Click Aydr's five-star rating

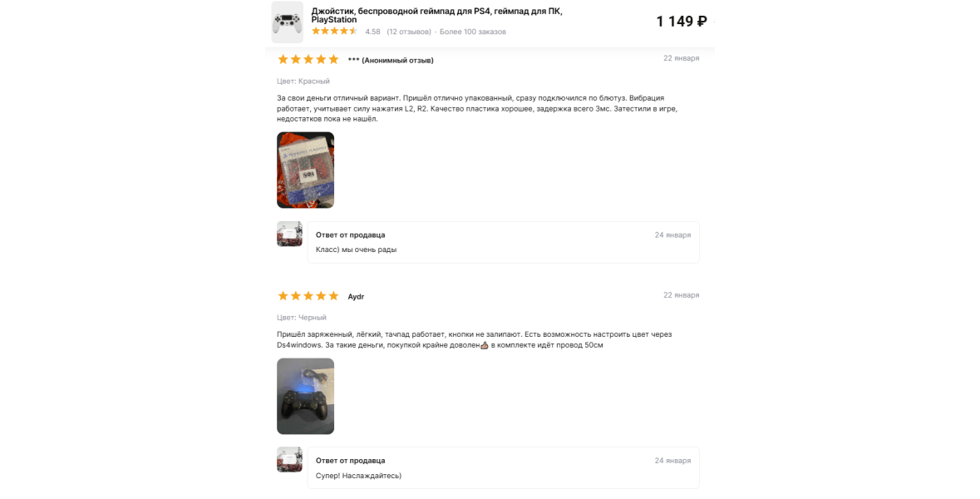(308, 296)
